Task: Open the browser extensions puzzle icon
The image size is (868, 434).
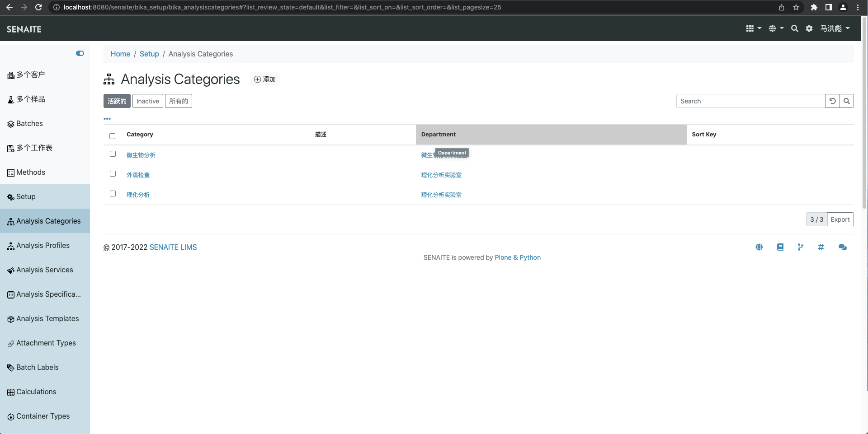Action: (814, 7)
